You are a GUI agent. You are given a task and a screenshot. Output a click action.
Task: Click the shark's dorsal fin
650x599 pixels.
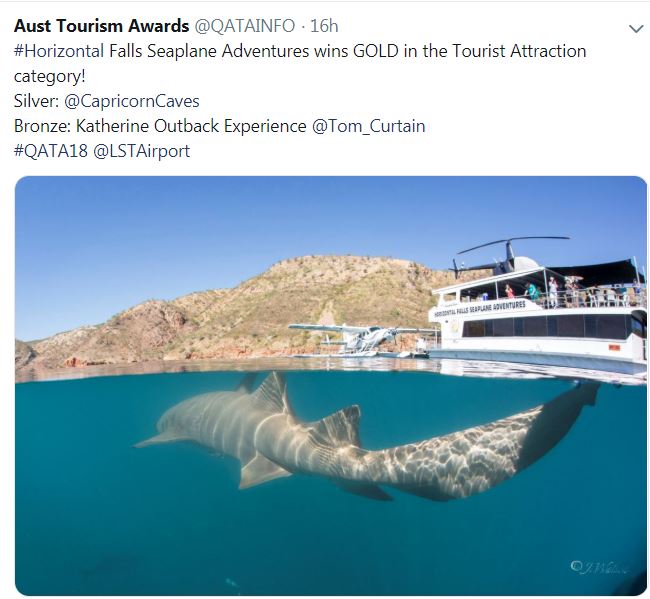[x=272, y=393]
